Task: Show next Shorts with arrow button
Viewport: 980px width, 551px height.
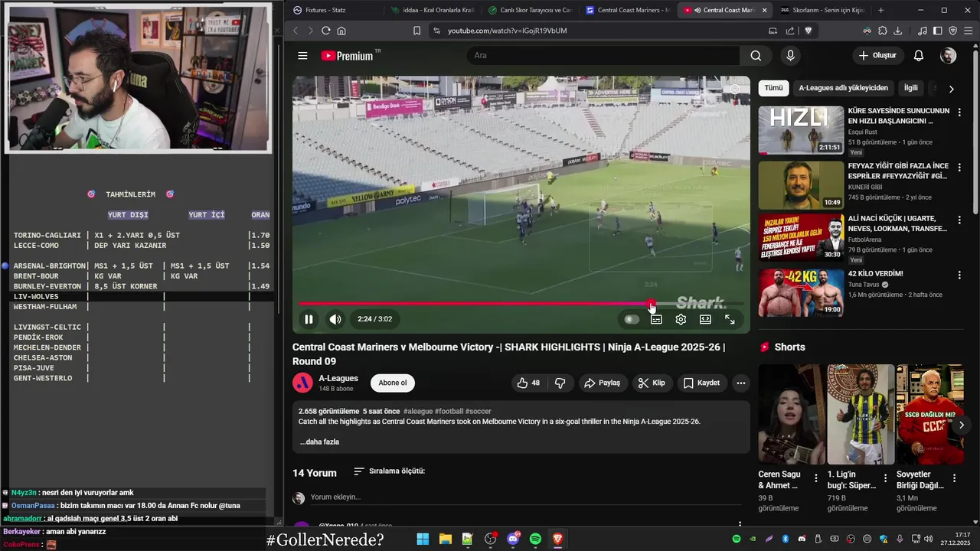Action: [x=962, y=425]
